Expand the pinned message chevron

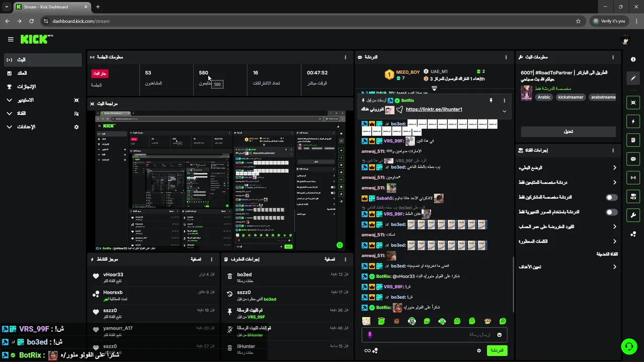[504, 111]
